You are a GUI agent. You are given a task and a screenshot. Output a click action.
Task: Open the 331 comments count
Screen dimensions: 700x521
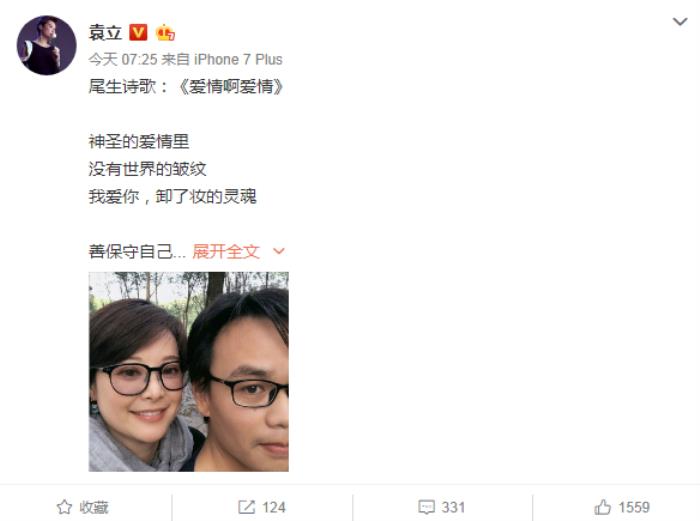click(453, 508)
